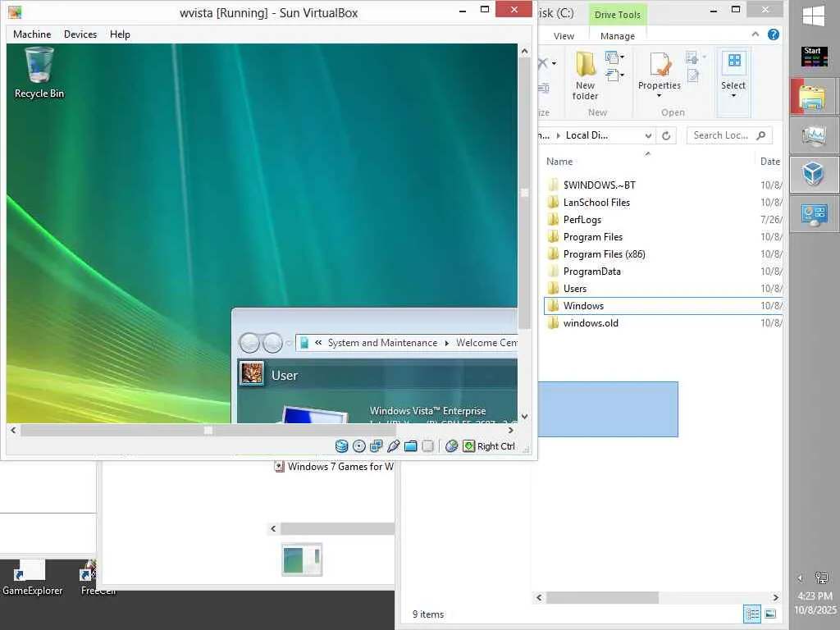
Task: Click the Right Ctrl host key label
Action: pos(496,446)
